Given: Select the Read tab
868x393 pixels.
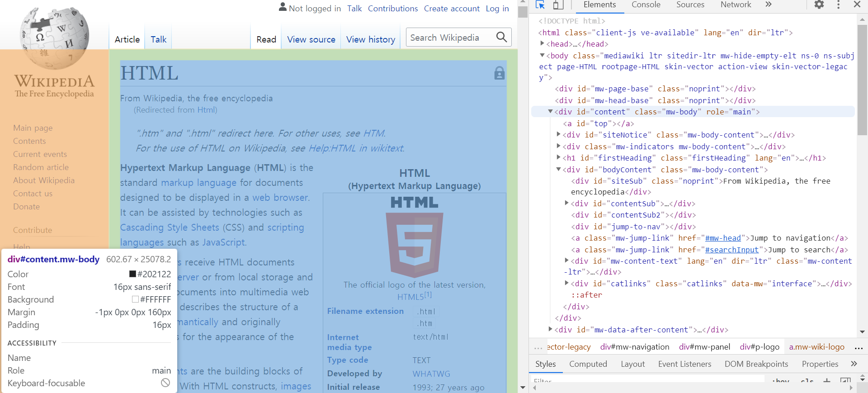Looking at the screenshot, I should 266,39.
